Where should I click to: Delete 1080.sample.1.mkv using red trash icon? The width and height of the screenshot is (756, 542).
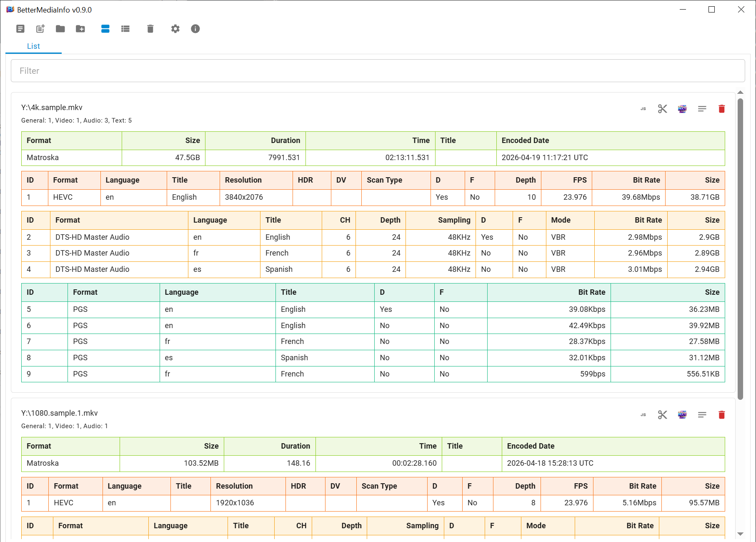pos(722,415)
